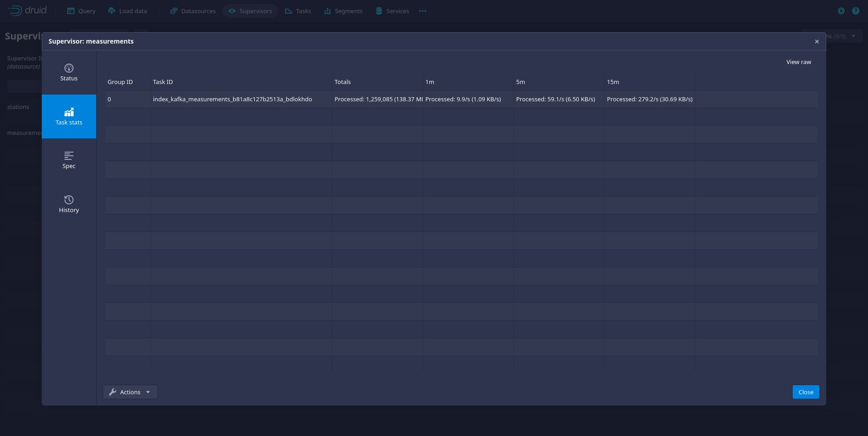This screenshot has width=868, height=436.
Task: Go to the Query view
Action: click(81, 11)
